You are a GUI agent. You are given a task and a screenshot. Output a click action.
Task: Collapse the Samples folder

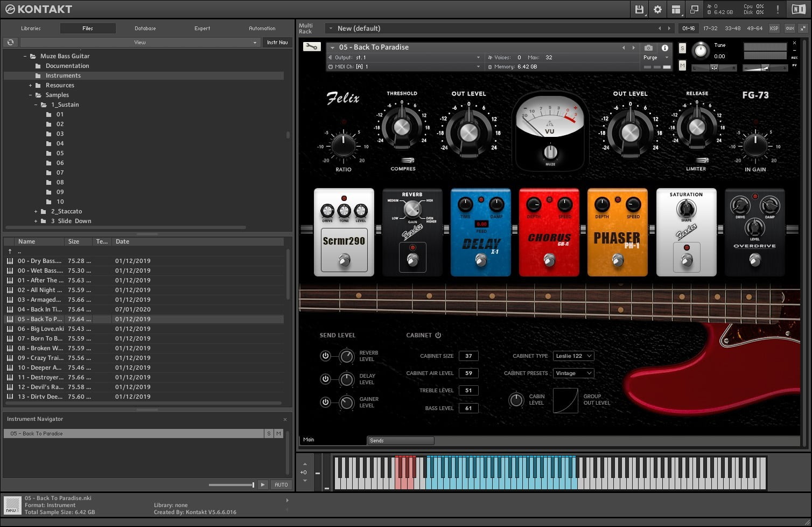tap(31, 95)
